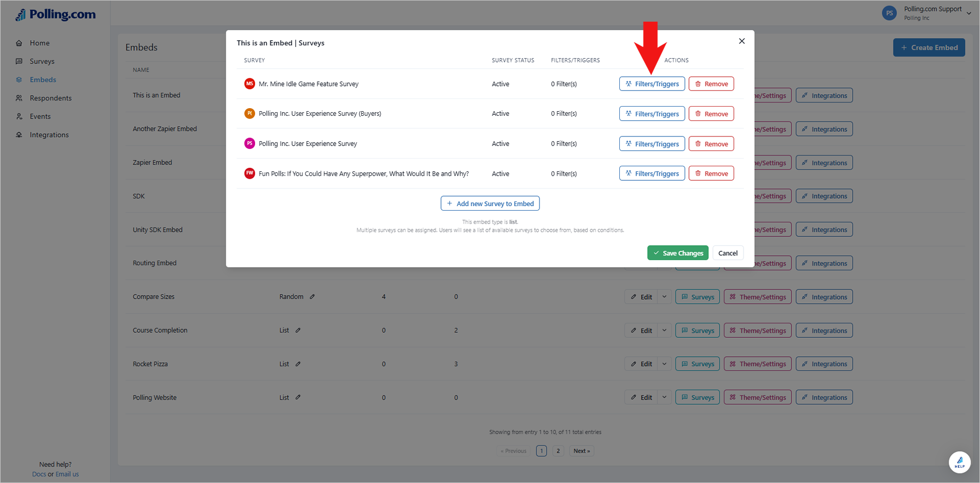Open Filters/Triggers for Mr. Mine Idle Game survey
980x483 pixels.
point(652,84)
